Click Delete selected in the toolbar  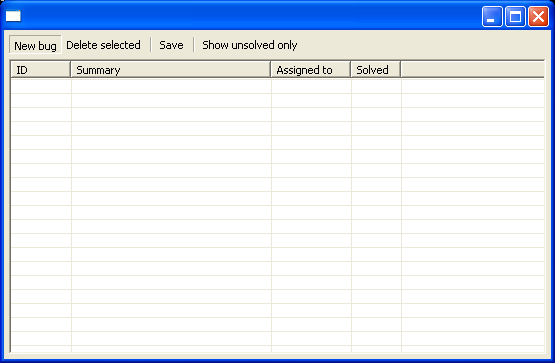pyautogui.click(x=103, y=45)
